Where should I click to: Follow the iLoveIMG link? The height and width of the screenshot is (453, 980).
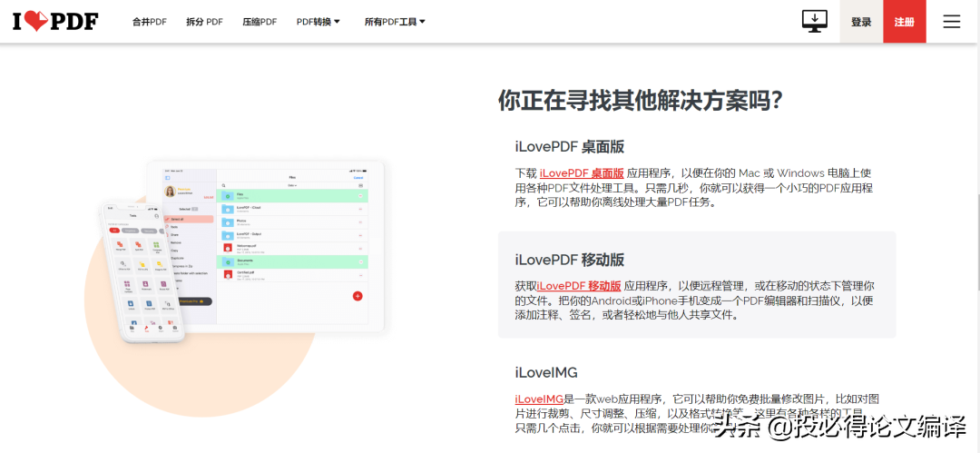[539, 399]
